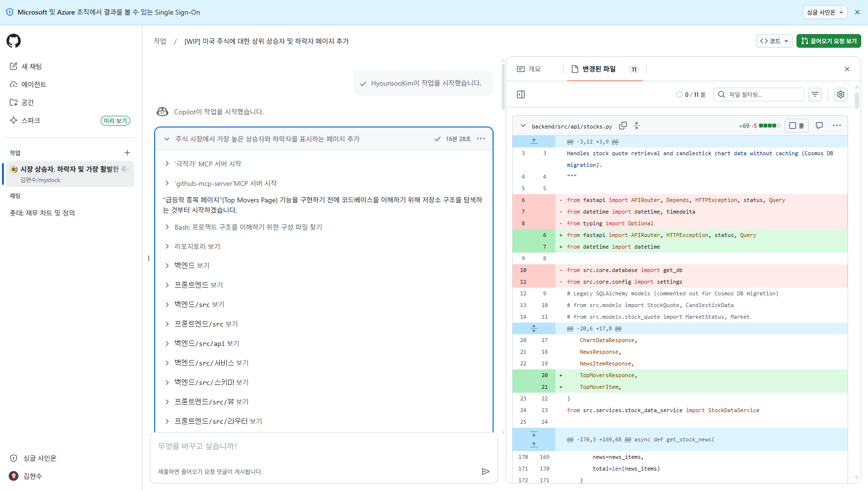Expand all diff lines in stocks.py

coord(637,126)
